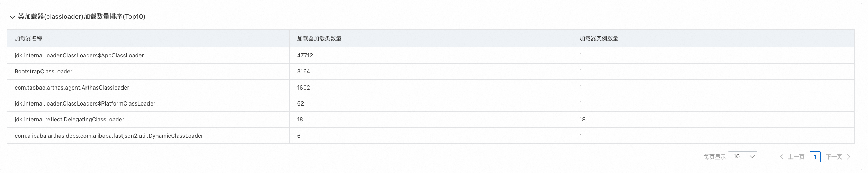The height and width of the screenshot is (173, 868).
Task: Select the PlatformClassLoader row name
Action: [x=85, y=103]
